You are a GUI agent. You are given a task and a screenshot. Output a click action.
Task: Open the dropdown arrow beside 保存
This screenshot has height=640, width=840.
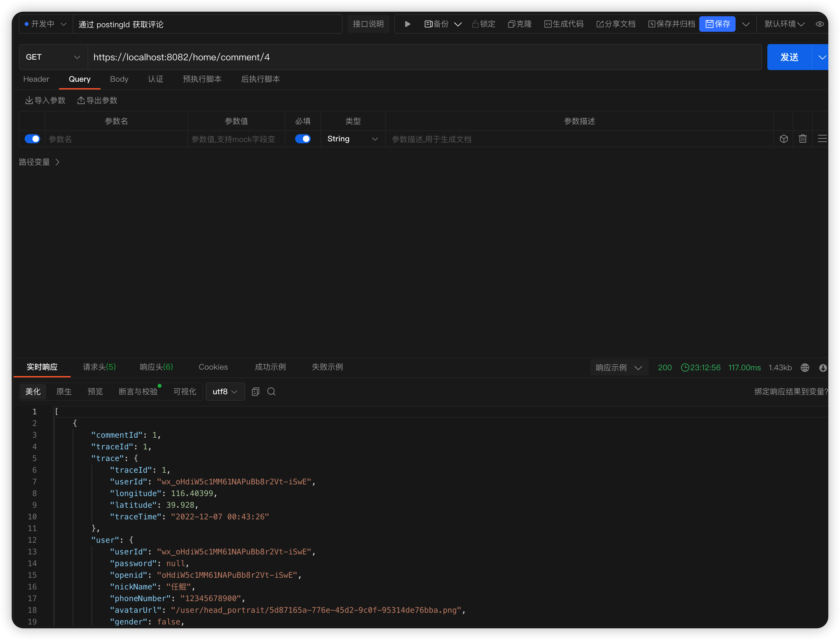(x=746, y=24)
